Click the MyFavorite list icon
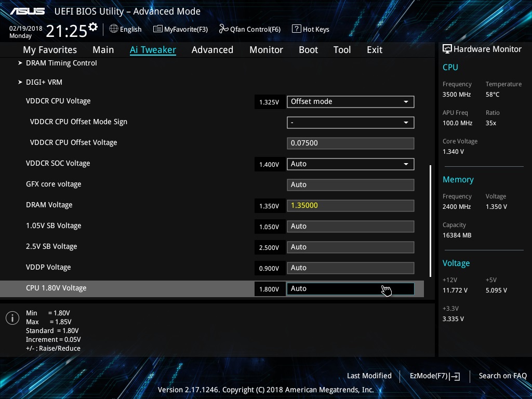Screen dimensions: 532x399 coord(158,29)
